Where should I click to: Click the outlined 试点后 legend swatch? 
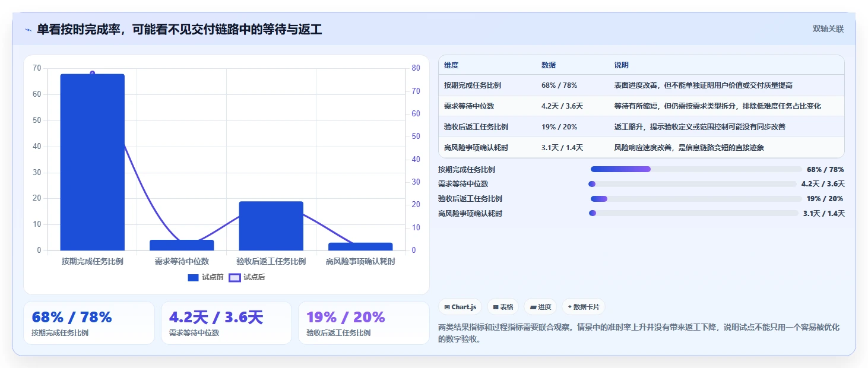pyautogui.click(x=235, y=277)
